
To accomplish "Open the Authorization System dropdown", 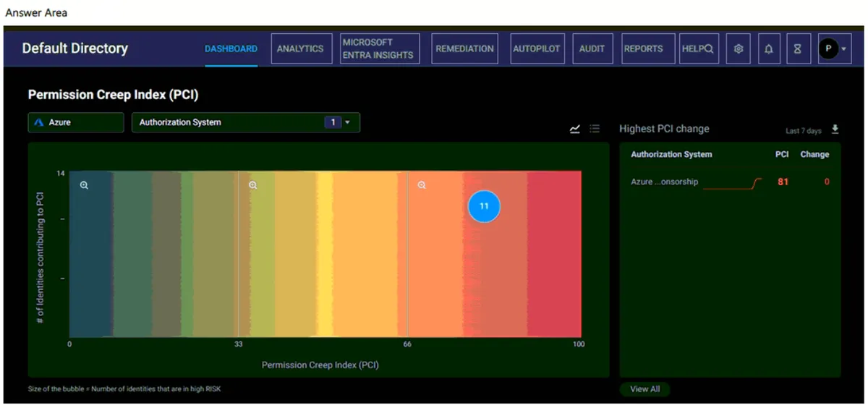I will pyautogui.click(x=246, y=122).
